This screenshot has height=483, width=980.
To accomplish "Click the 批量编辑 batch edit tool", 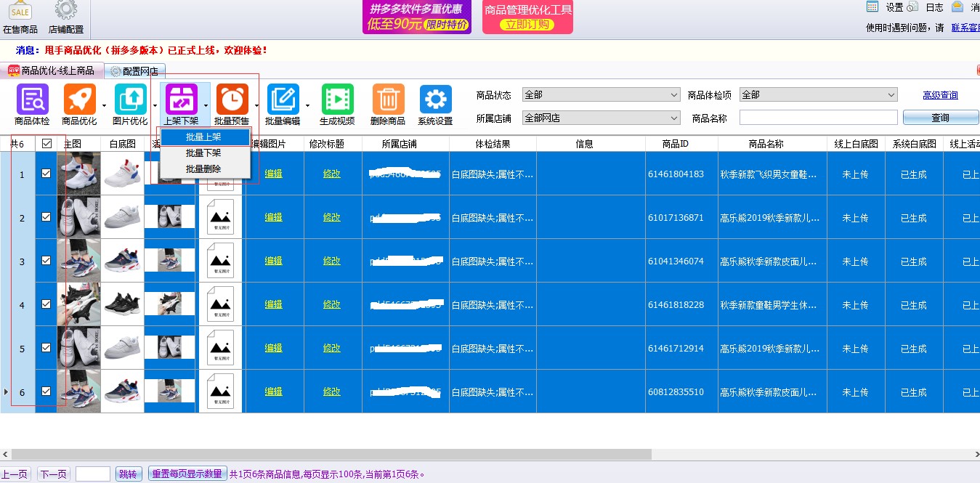I will [285, 102].
